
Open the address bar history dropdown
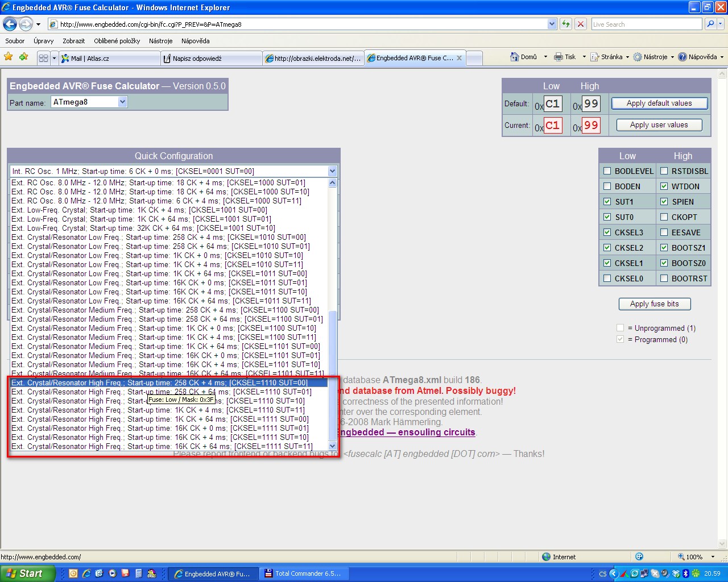[x=552, y=24]
